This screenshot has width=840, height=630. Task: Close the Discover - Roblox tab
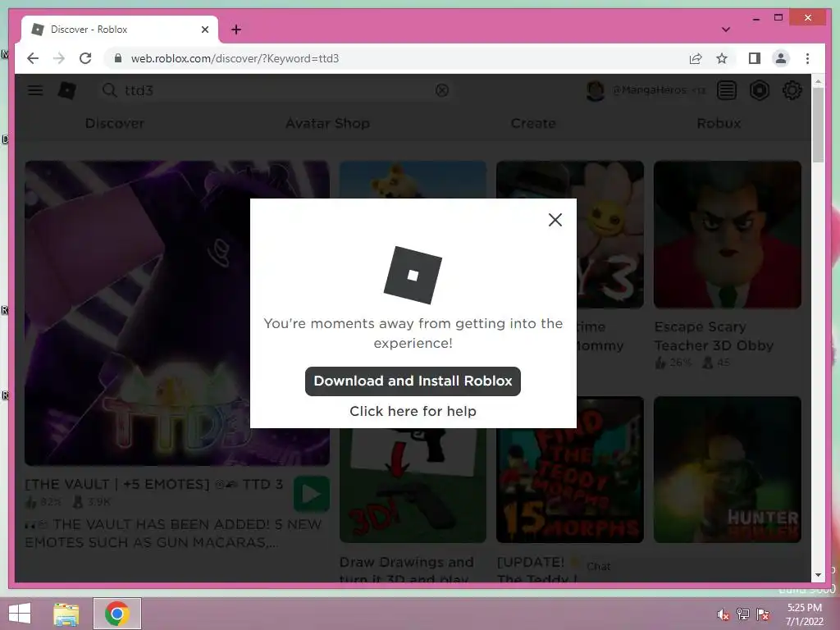pos(204,30)
